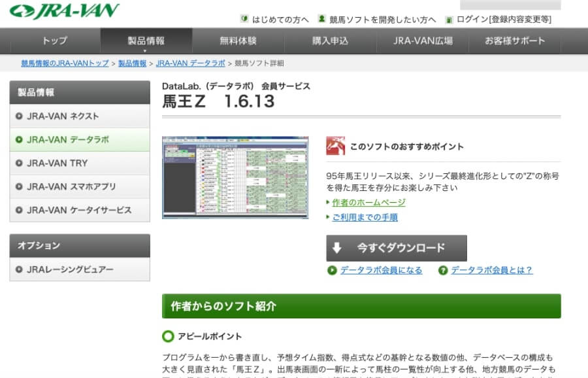Open the 馬王Z software screenshot thumbnail
The width and height of the screenshot is (588, 378).
pyautogui.click(x=235, y=177)
